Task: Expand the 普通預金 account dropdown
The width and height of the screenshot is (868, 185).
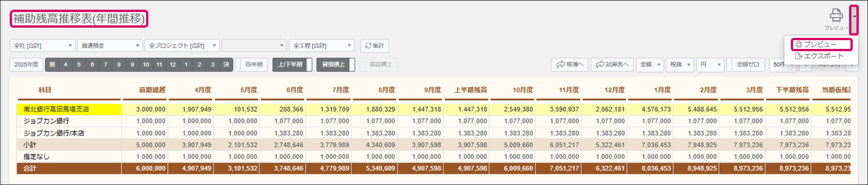Action: click(110, 46)
